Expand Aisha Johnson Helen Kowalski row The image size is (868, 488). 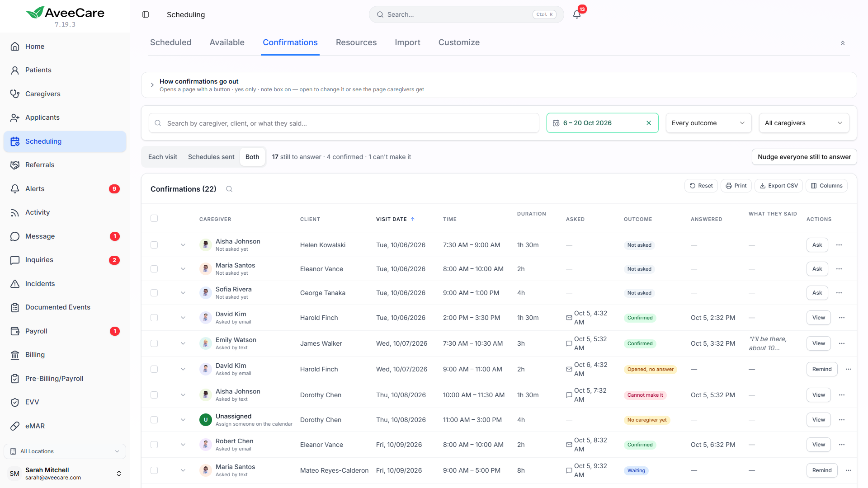(183, 245)
